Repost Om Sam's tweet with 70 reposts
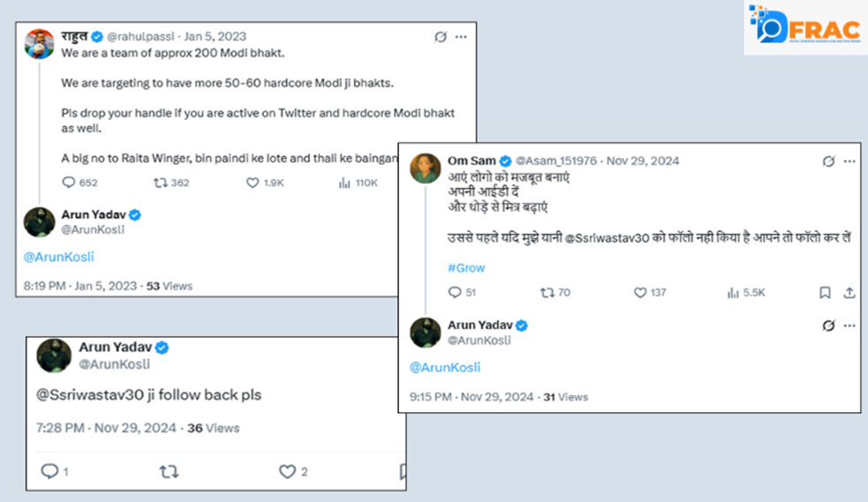This screenshot has height=502, width=868. (547, 292)
